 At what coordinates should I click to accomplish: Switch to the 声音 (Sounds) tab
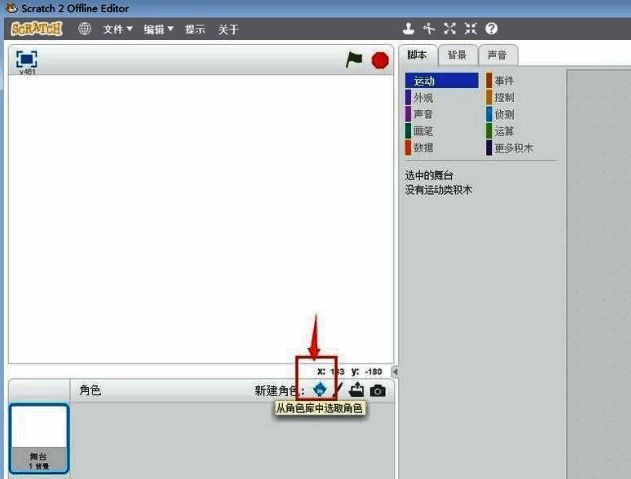coord(497,55)
